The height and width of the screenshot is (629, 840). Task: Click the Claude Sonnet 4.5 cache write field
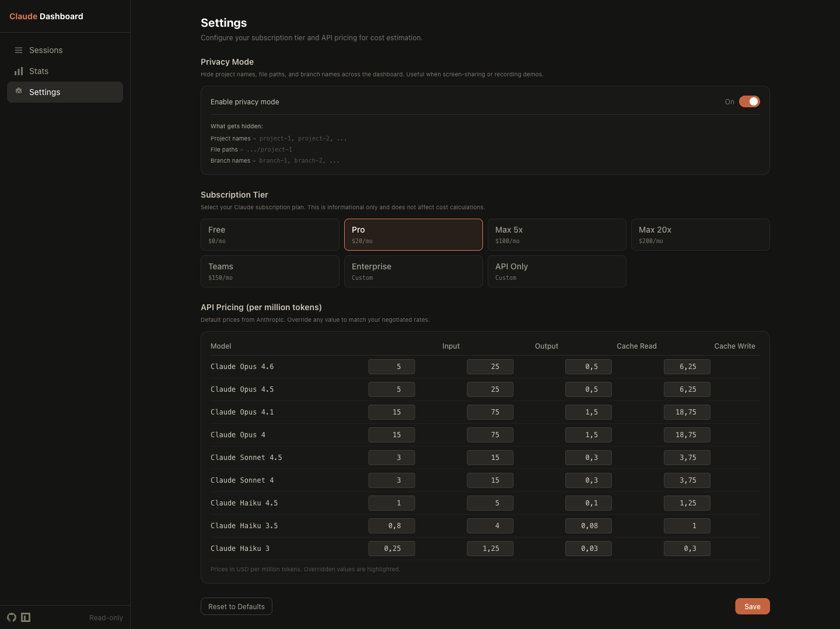point(687,457)
